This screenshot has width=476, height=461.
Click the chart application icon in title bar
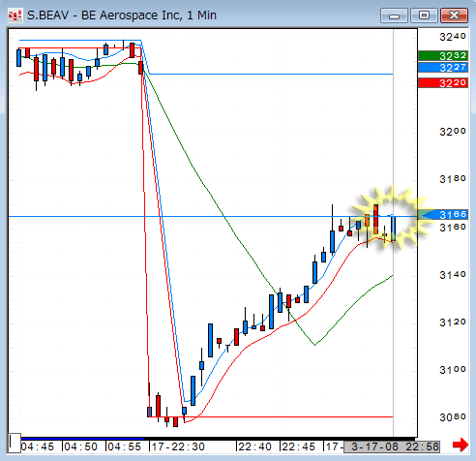point(15,15)
